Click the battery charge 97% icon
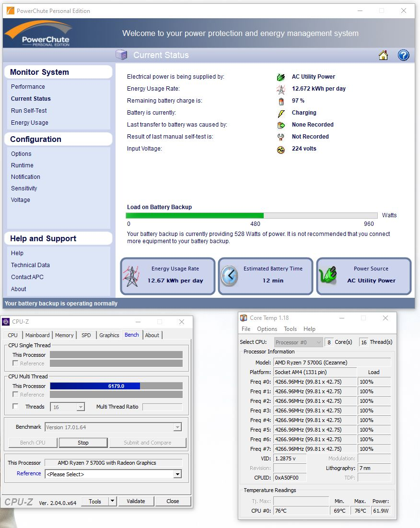420x528 pixels. [x=281, y=101]
